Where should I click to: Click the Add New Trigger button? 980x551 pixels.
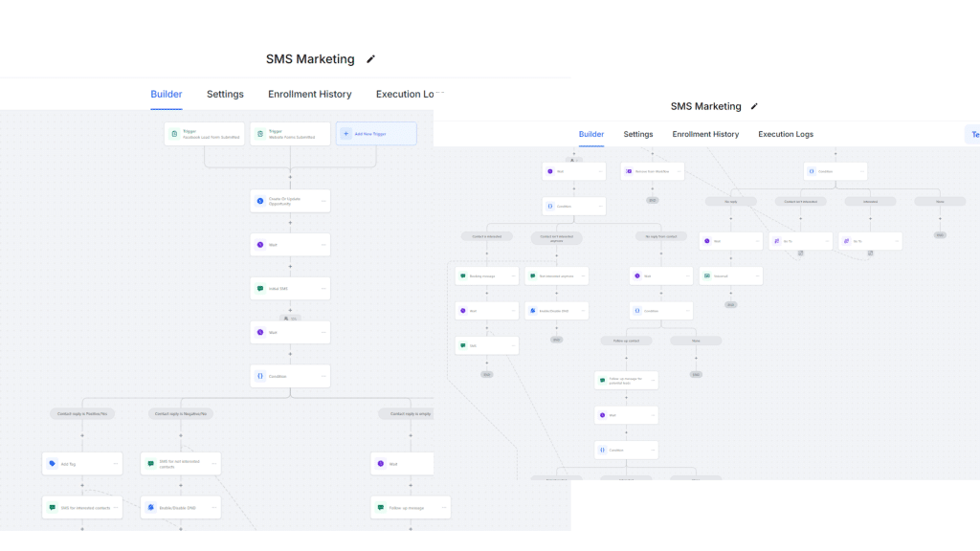376,134
